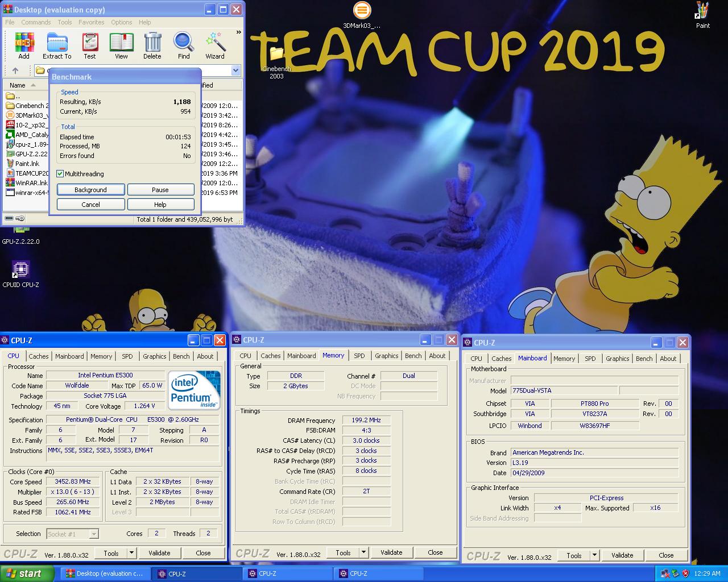This screenshot has height=582, width=728.
Task: Expand the WinRAR toolbar overflow chevron
Action: [239, 32]
